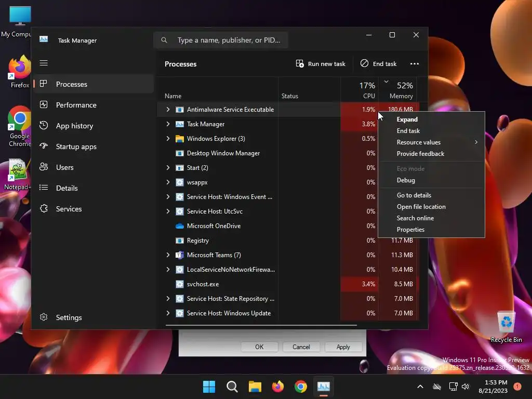
Task: Show hidden tray icons chevron
Action: click(420, 387)
